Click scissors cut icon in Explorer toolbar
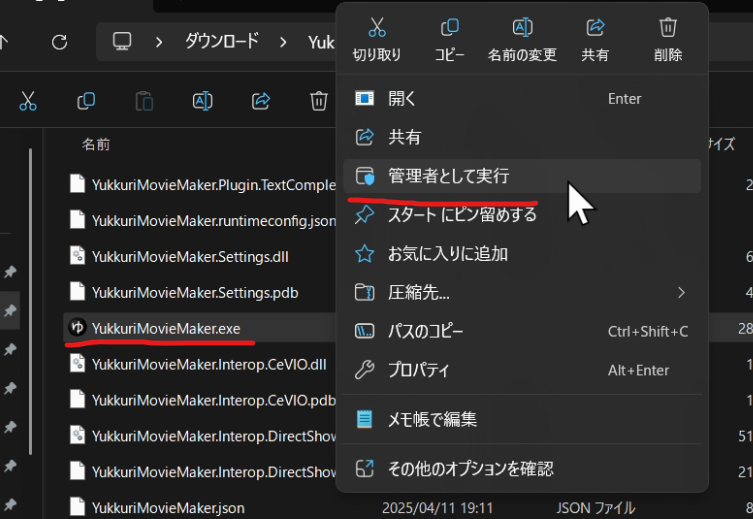The width and height of the screenshot is (753, 519). [28, 101]
